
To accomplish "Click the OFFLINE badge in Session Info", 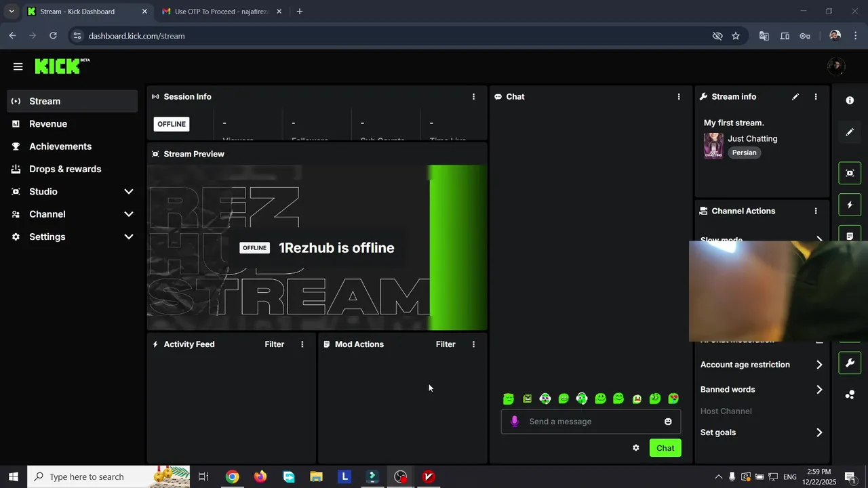I will (x=172, y=124).
